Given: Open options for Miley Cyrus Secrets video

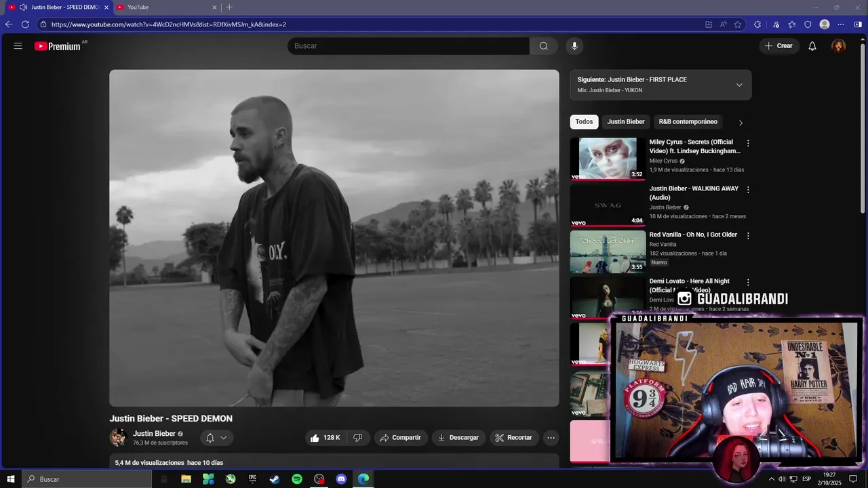Looking at the screenshot, I should coord(748,144).
